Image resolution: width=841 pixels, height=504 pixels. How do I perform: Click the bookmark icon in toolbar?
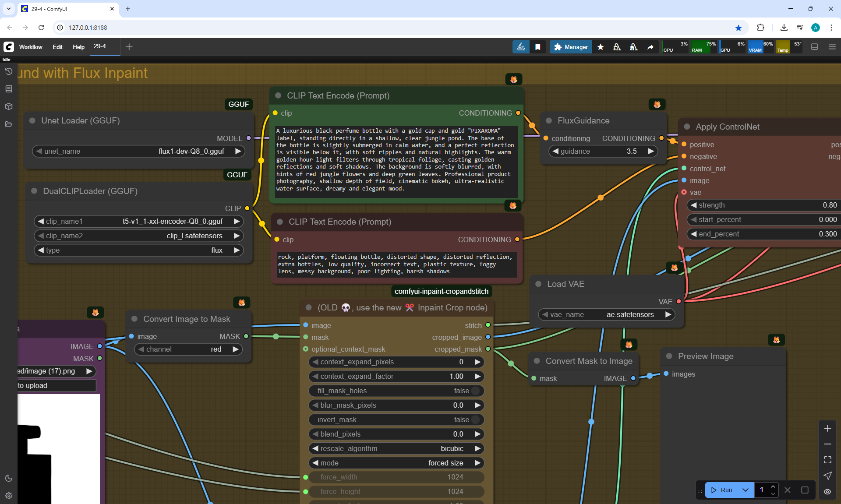(538, 47)
